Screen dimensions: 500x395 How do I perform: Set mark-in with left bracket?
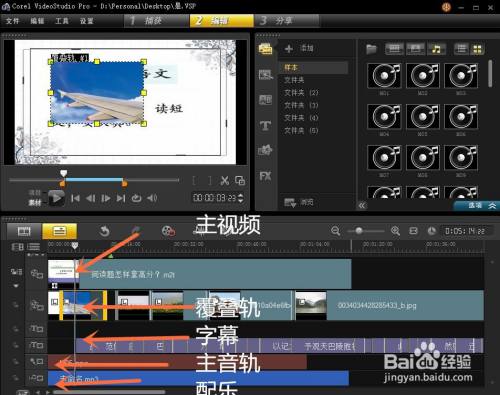pyautogui.click(x=194, y=180)
